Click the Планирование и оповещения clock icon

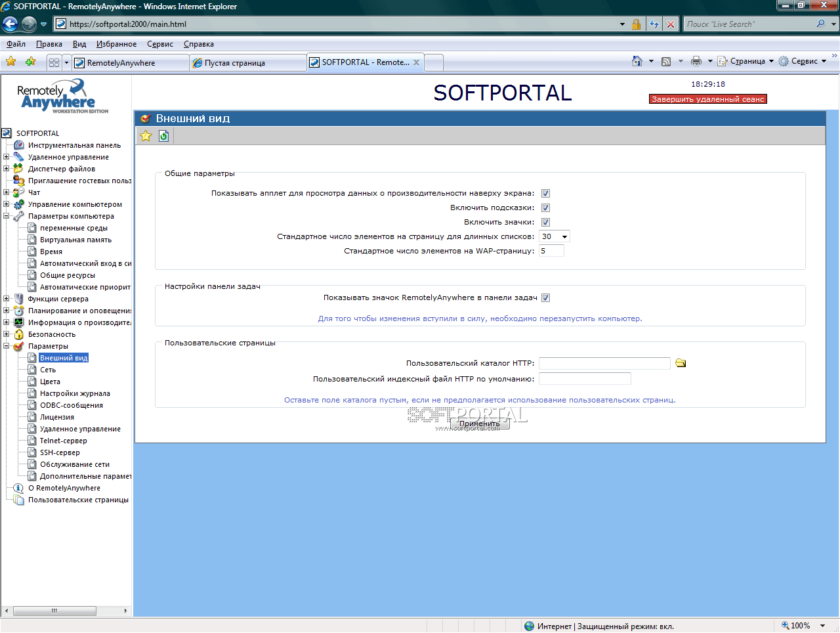[19, 311]
